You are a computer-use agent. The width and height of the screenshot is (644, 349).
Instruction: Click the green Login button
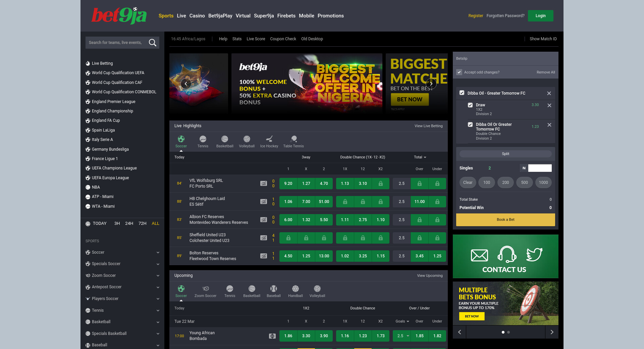(x=540, y=16)
